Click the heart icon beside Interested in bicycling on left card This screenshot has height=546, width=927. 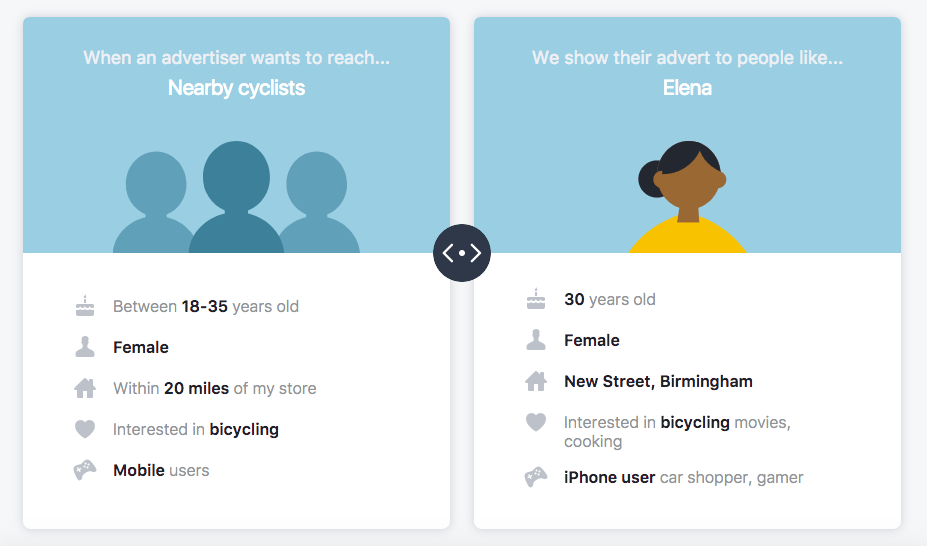click(85, 429)
